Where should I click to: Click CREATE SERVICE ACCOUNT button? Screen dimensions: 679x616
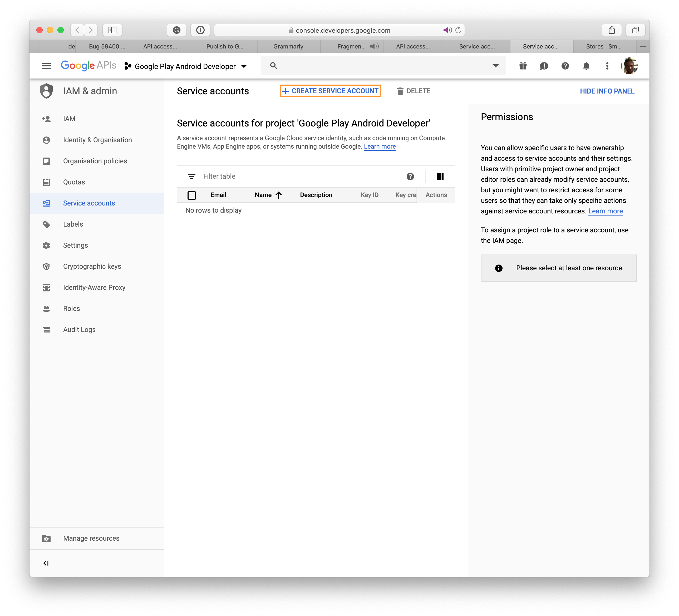329,91
